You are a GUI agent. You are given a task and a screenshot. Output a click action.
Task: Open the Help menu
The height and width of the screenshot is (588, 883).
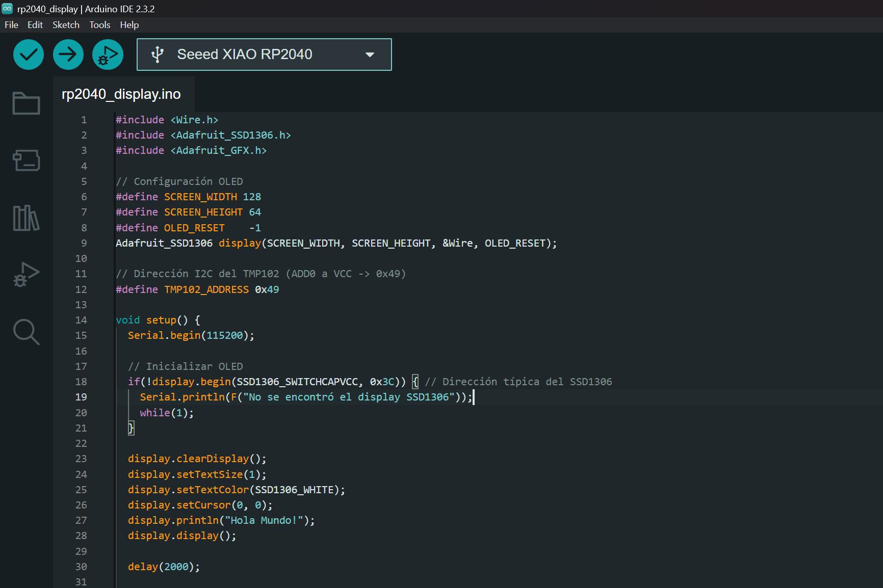pyautogui.click(x=129, y=25)
